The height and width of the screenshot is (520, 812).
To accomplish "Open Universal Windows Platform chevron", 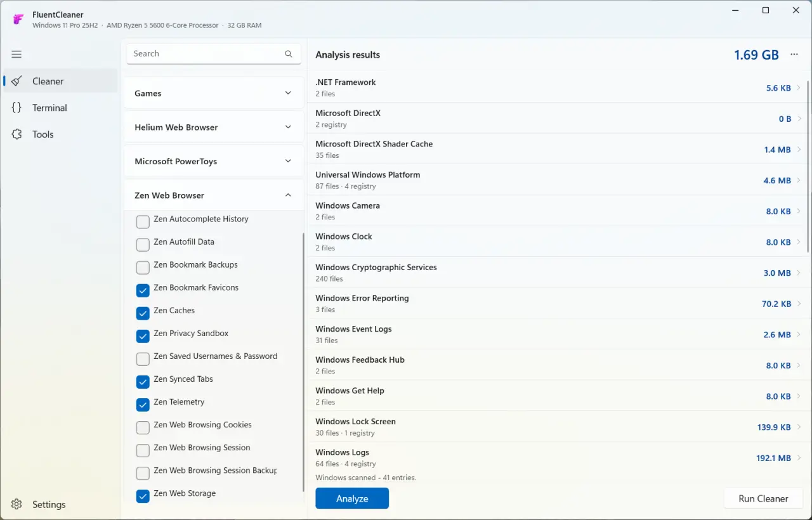I will pos(799,181).
